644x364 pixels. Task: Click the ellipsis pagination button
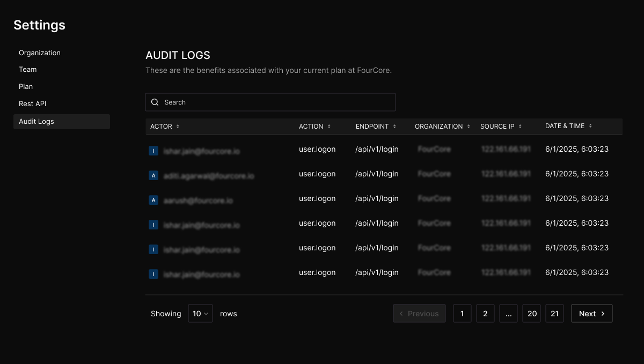coord(508,314)
